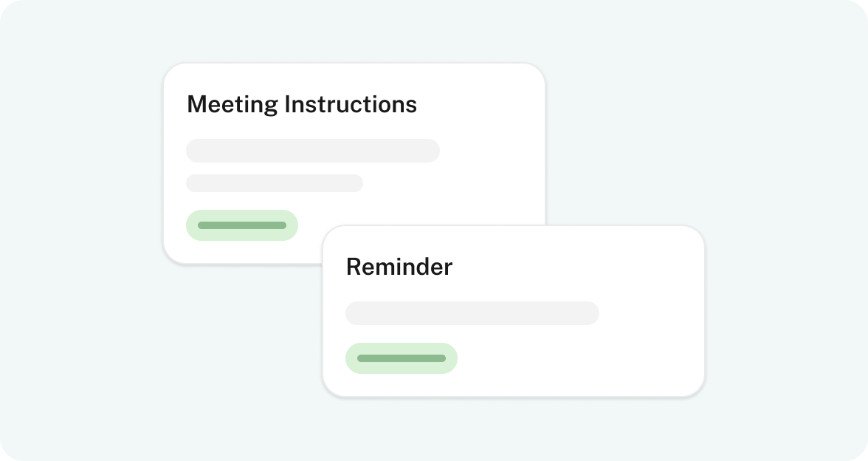Select the short gray placeholder line in Meeting Instructions

274,183
